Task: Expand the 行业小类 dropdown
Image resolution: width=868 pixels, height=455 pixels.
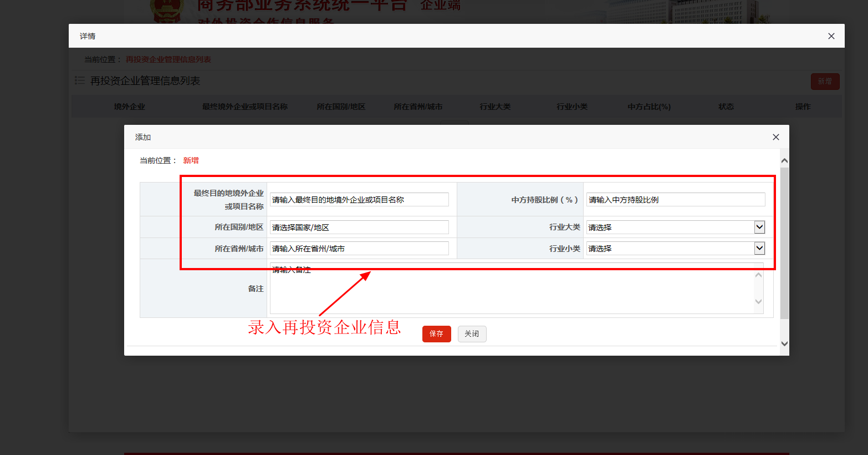Action: pyautogui.click(x=759, y=248)
